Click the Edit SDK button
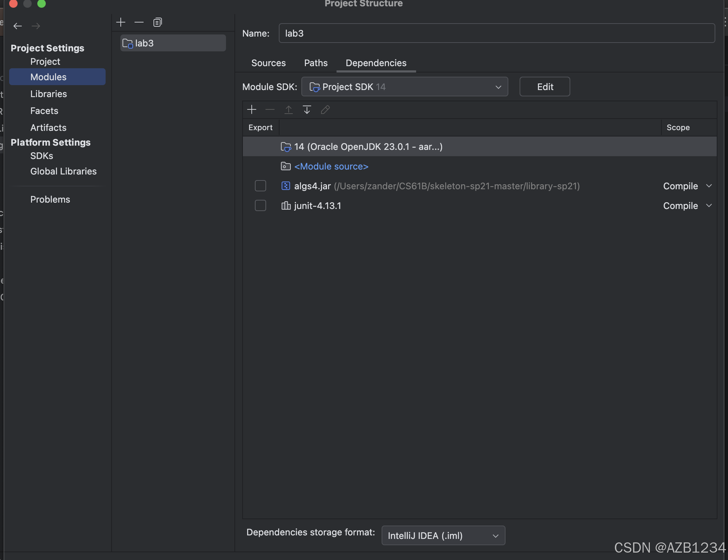Viewport: 728px width, 560px height. tap(545, 87)
